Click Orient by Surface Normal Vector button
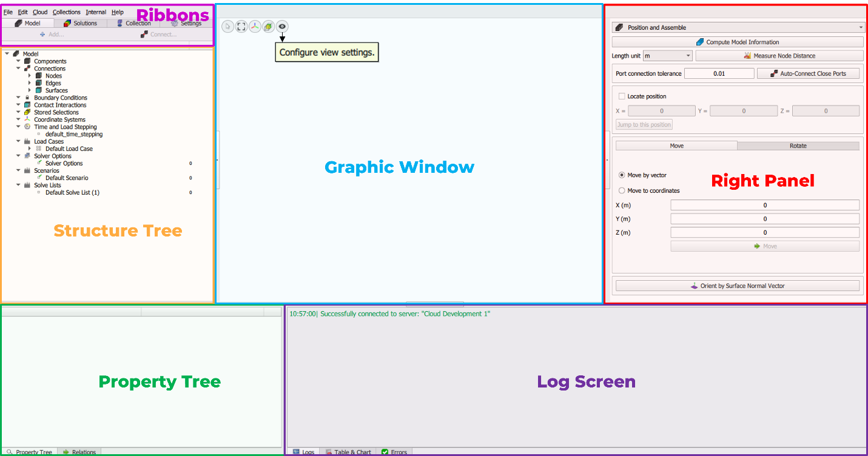This screenshot has width=868, height=456. click(x=738, y=286)
